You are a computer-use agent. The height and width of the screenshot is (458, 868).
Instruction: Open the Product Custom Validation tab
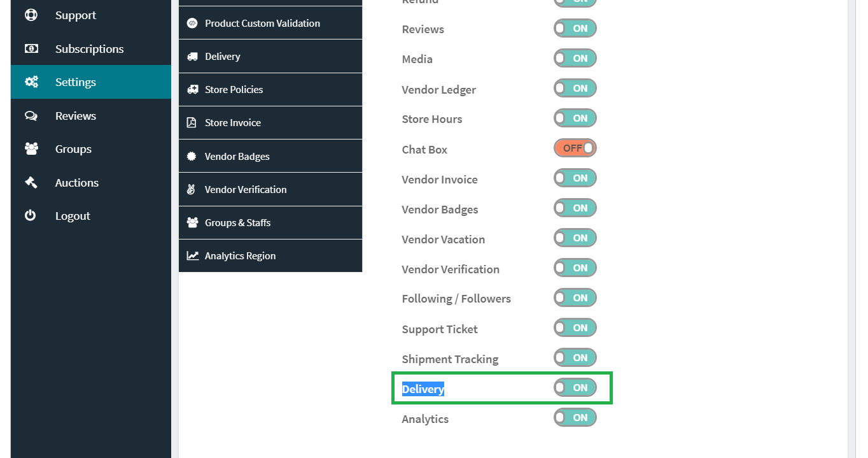click(270, 23)
